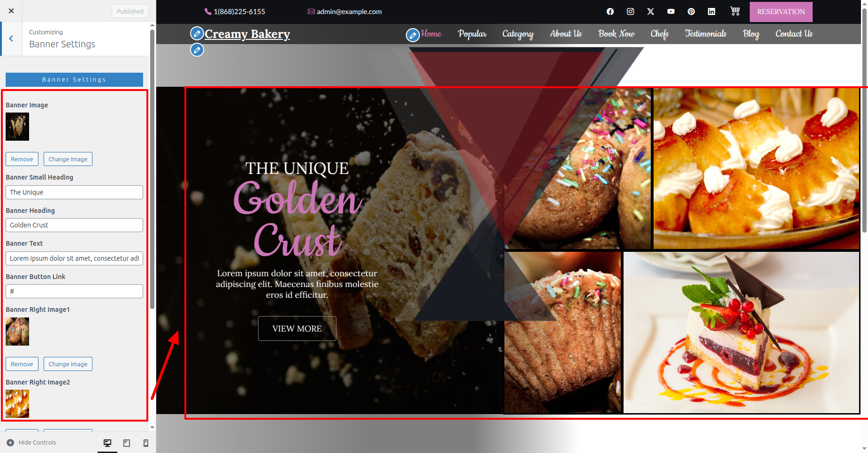The image size is (868, 453).
Task: Click into the Banner Text field
Action: (74, 258)
